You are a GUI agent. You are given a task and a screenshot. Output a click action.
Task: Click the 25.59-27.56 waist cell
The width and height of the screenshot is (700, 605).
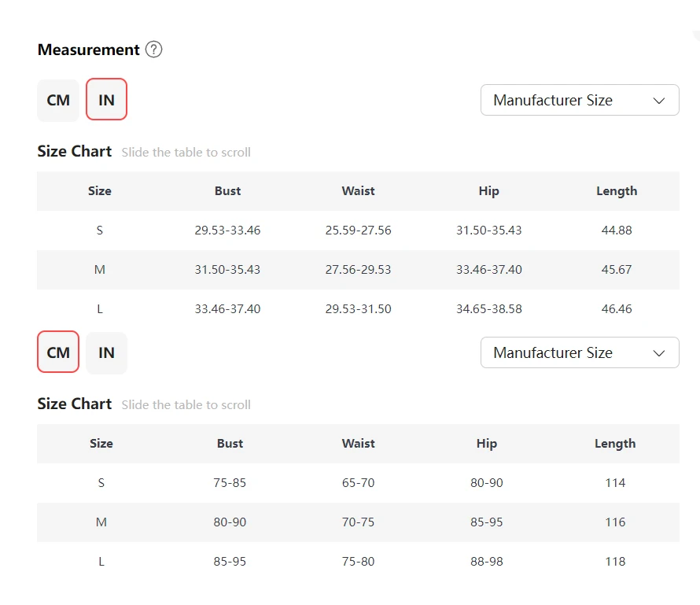[x=358, y=231]
